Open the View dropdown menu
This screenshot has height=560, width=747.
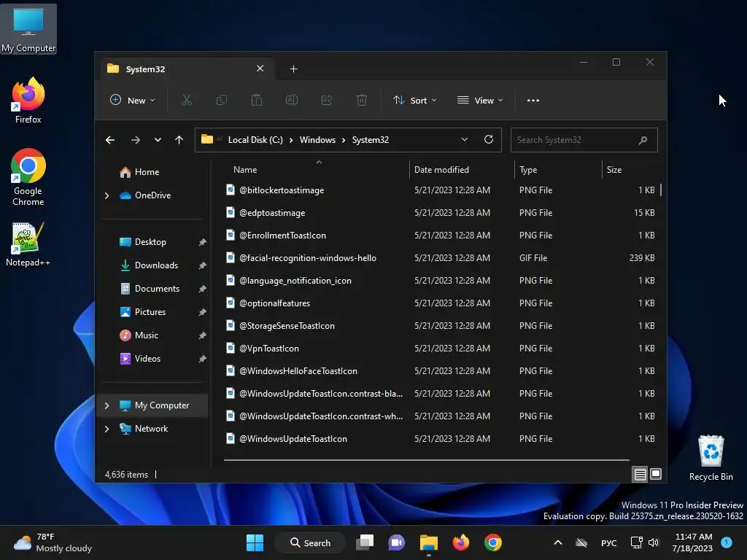pyautogui.click(x=480, y=100)
